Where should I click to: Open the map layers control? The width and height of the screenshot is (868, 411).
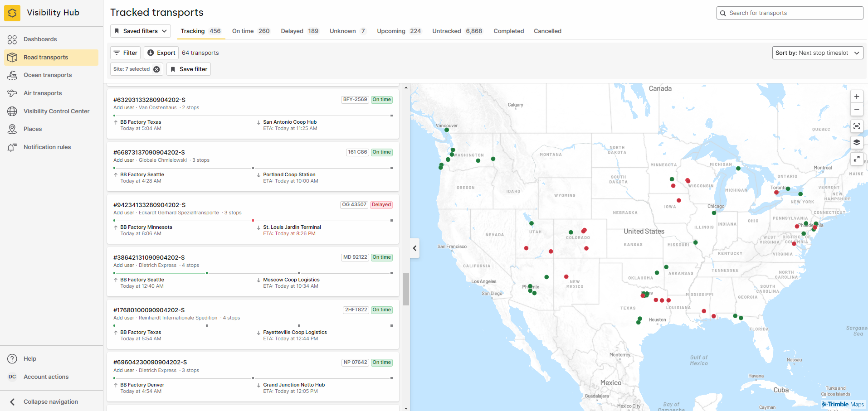pyautogui.click(x=856, y=142)
